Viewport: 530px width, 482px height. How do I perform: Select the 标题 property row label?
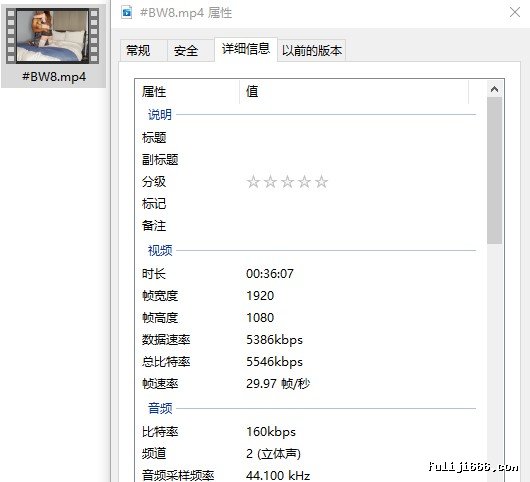coord(154,138)
